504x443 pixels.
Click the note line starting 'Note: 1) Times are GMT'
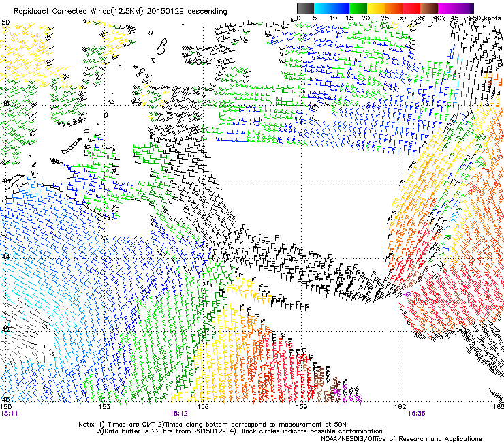pyautogui.click(x=212, y=425)
